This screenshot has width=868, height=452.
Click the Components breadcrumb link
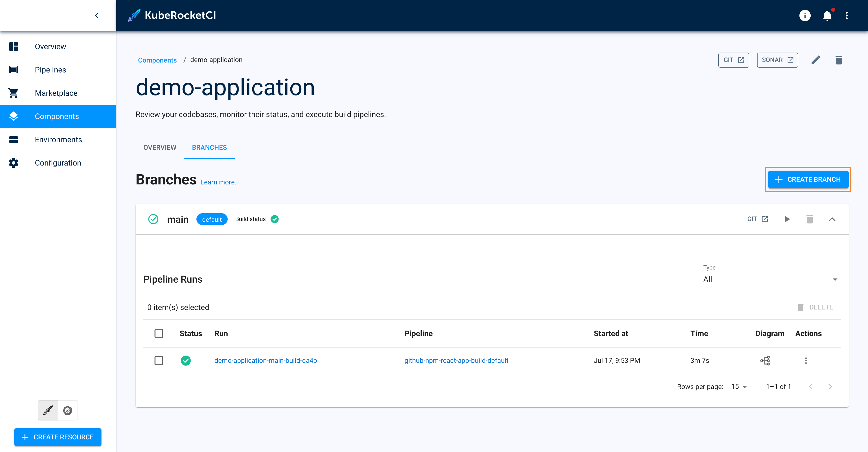click(x=157, y=60)
